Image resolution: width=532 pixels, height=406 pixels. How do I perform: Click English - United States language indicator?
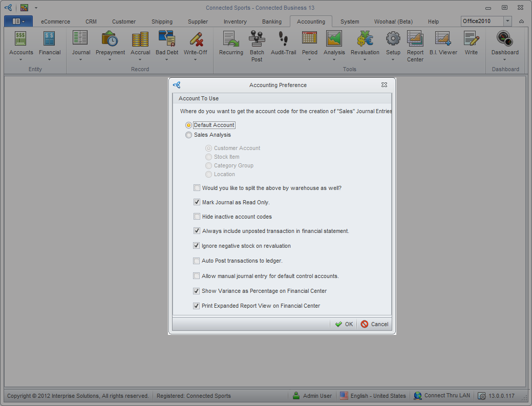373,396
